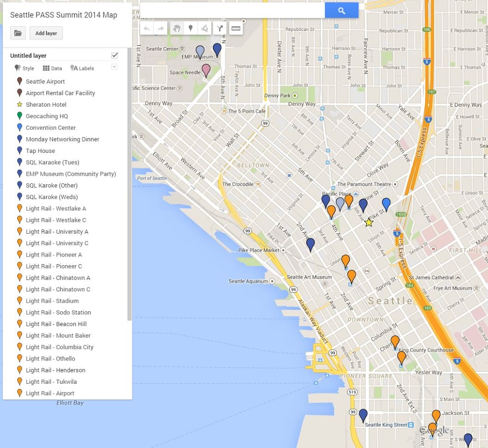The image size is (488, 448).
Task: Click the search magnifier button
Action: (341, 10)
